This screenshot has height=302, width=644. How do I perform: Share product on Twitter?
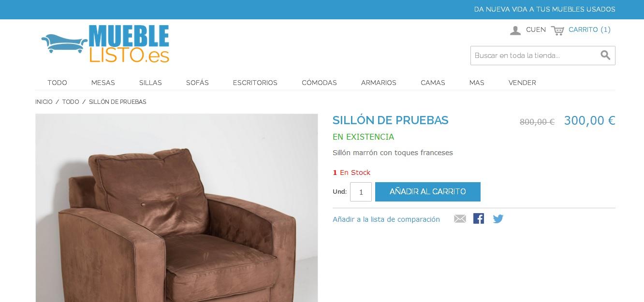(498, 219)
